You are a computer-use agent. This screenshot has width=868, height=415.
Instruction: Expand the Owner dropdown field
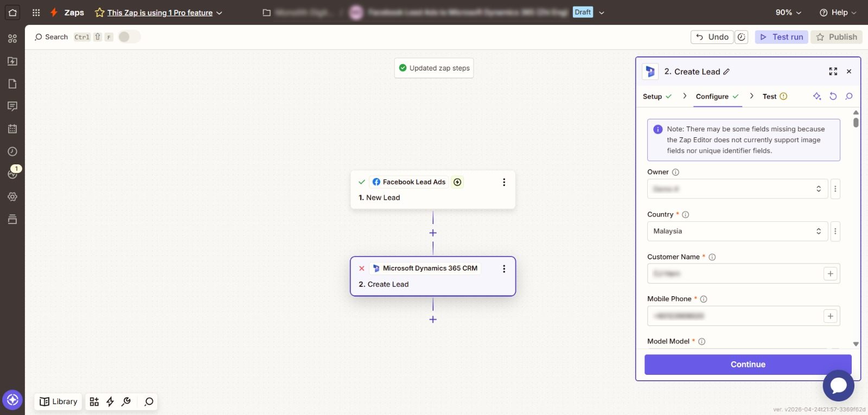737,189
